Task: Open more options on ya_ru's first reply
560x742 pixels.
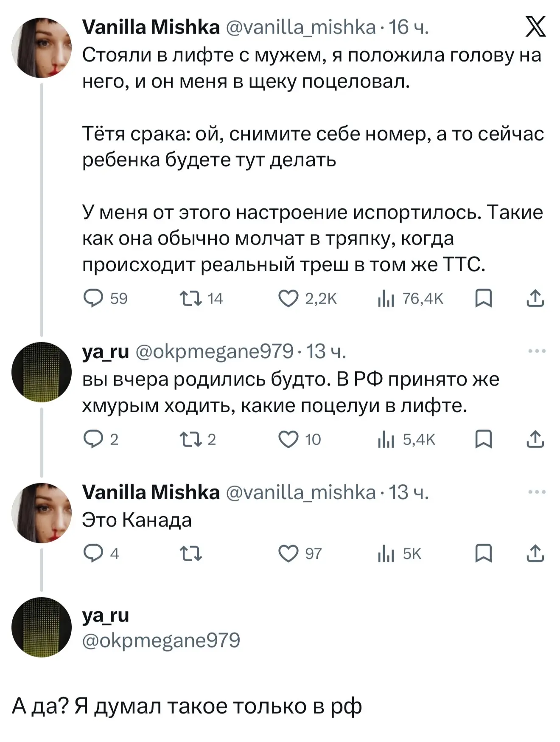Action: click(537, 351)
